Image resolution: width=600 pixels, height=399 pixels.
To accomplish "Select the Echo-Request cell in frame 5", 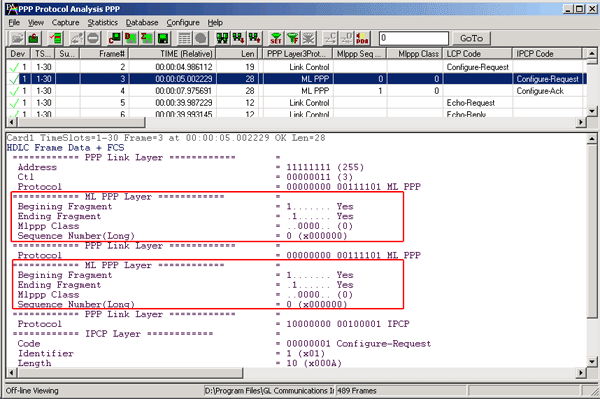I will (471, 103).
